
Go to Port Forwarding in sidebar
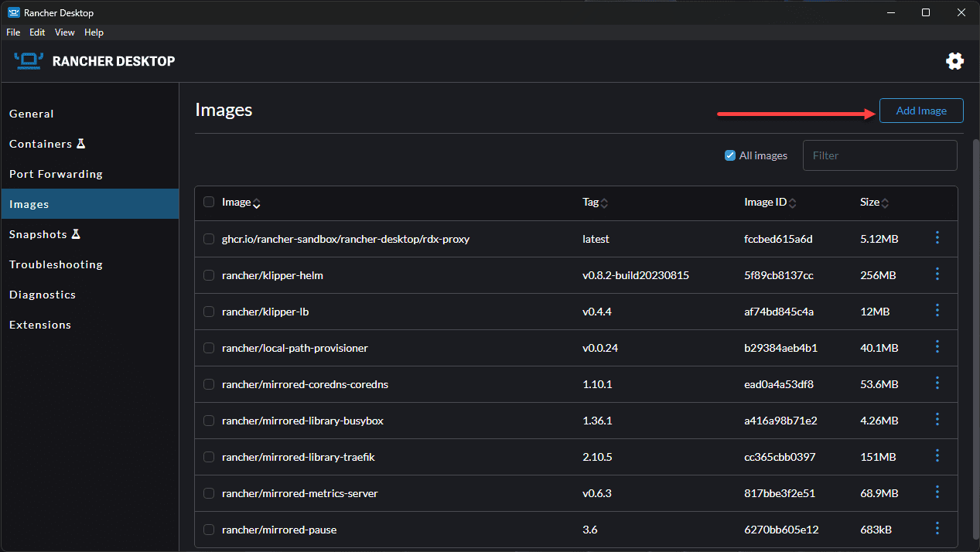point(56,174)
